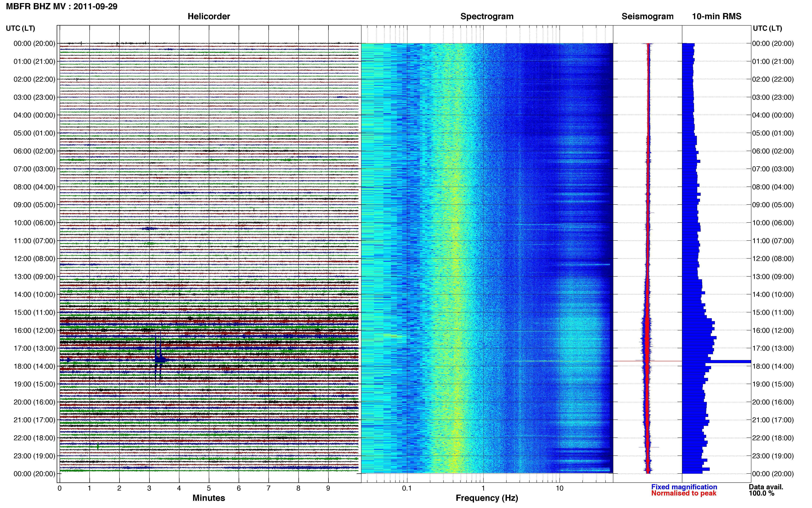The image size is (812, 508).
Task: Click the 'Normalised to peak' legend text
Action: tap(684, 493)
